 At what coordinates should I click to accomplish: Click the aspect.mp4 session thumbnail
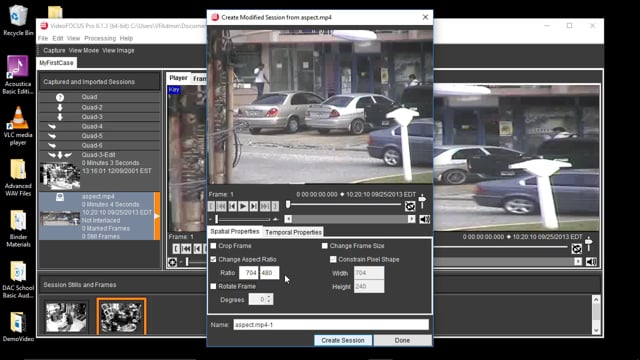(60, 219)
